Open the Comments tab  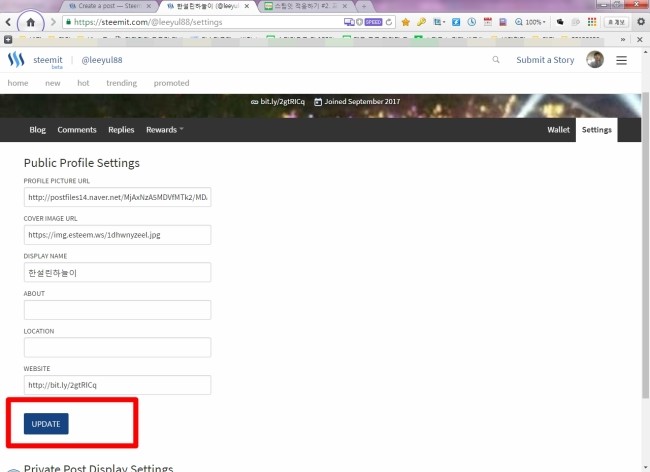77,130
